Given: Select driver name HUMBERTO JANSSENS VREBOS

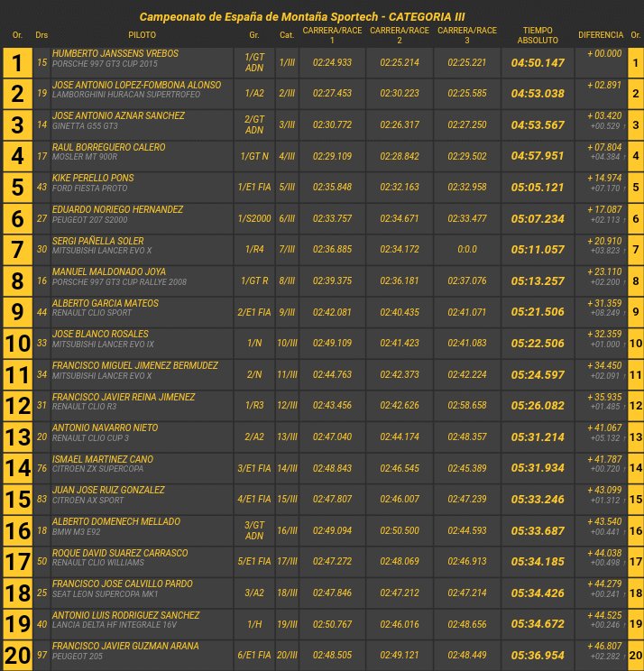Looking at the screenshot, I should click(x=115, y=53).
